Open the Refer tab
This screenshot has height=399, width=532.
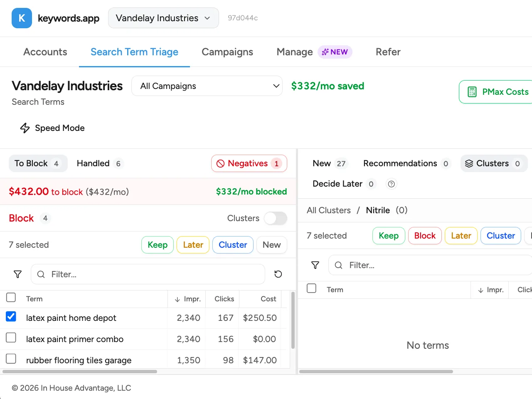coord(388,52)
